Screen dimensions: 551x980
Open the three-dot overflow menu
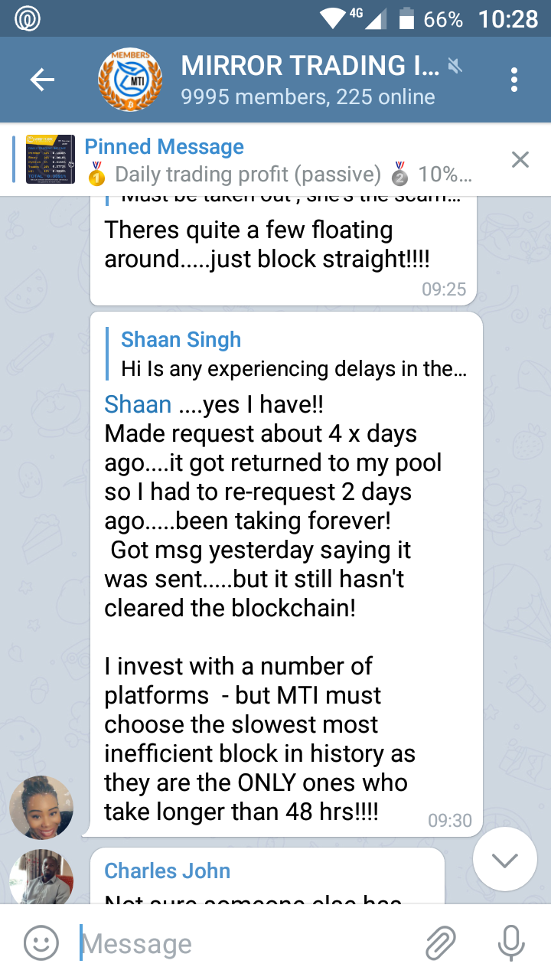514,80
